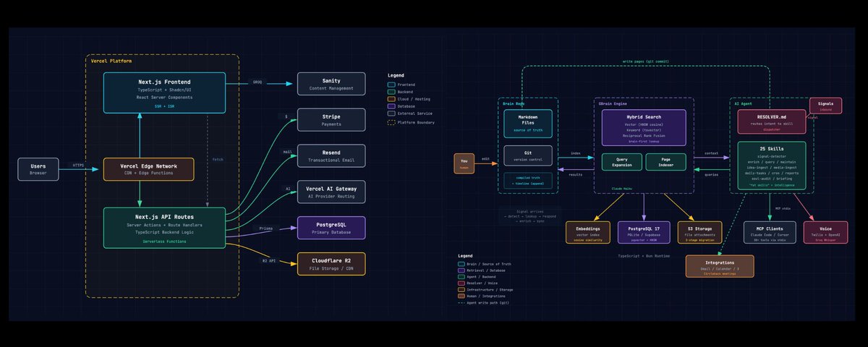This screenshot has width=868, height=347.
Task: Click the Vercel AI Gateway node
Action: tap(331, 192)
